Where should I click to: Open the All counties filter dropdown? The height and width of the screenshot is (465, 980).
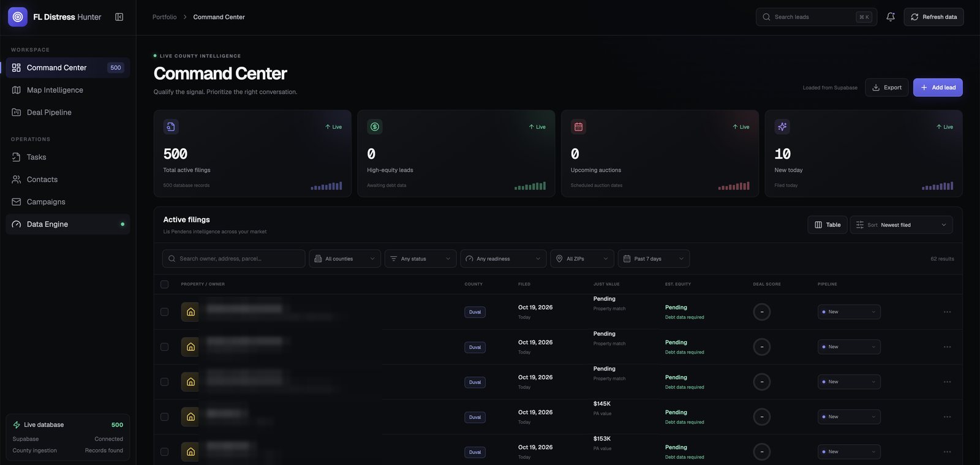click(x=345, y=259)
